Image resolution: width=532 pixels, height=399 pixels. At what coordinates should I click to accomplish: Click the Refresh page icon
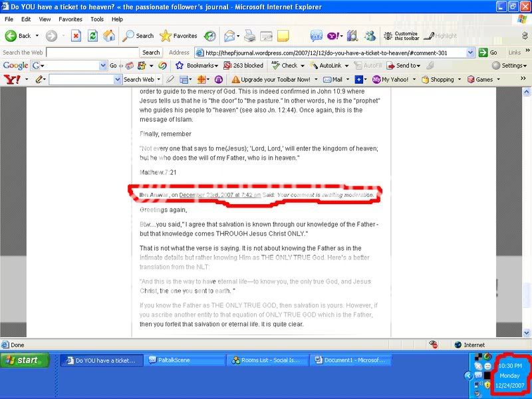pyautogui.click(x=93, y=36)
